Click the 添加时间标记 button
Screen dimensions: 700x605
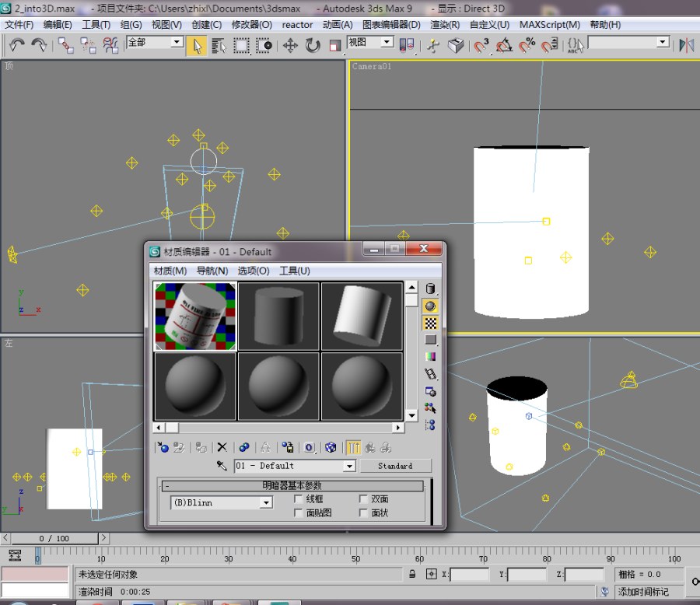point(649,592)
